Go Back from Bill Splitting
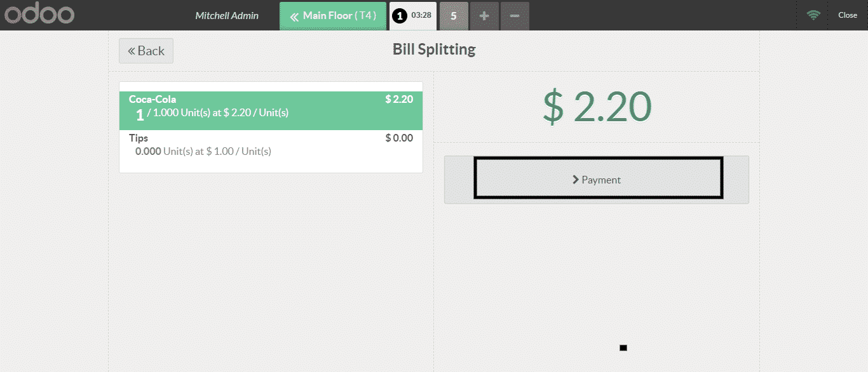The image size is (868, 372). point(146,51)
